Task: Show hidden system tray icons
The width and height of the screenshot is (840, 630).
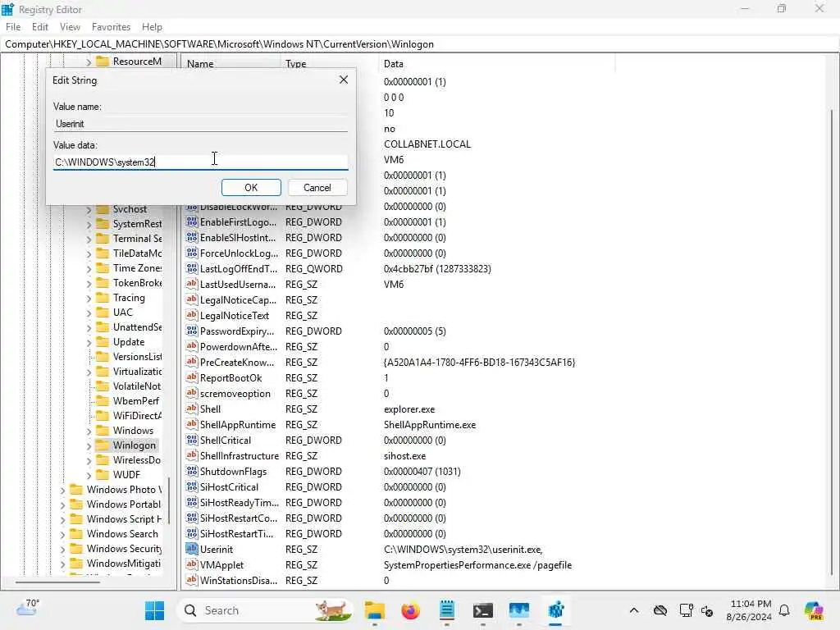Action: click(634, 610)
